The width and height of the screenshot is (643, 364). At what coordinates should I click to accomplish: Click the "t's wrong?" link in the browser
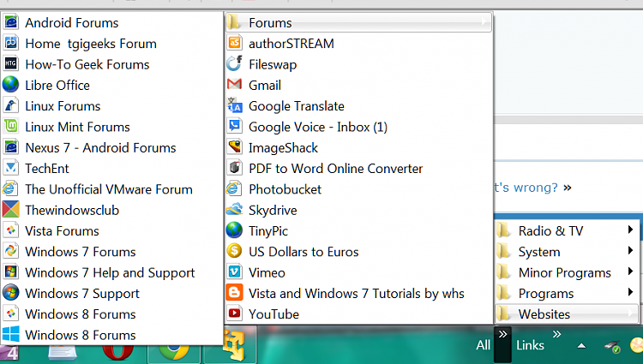526,188
